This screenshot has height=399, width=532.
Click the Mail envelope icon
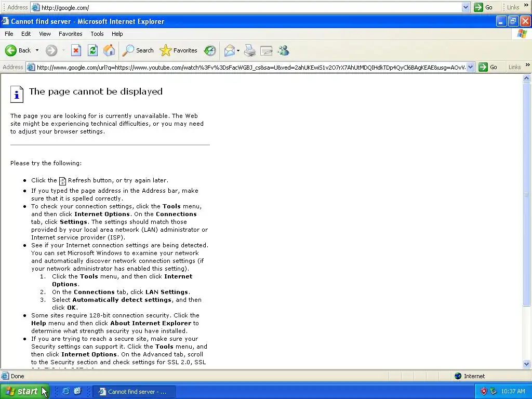pyautogui.click(x=229, y=50)
